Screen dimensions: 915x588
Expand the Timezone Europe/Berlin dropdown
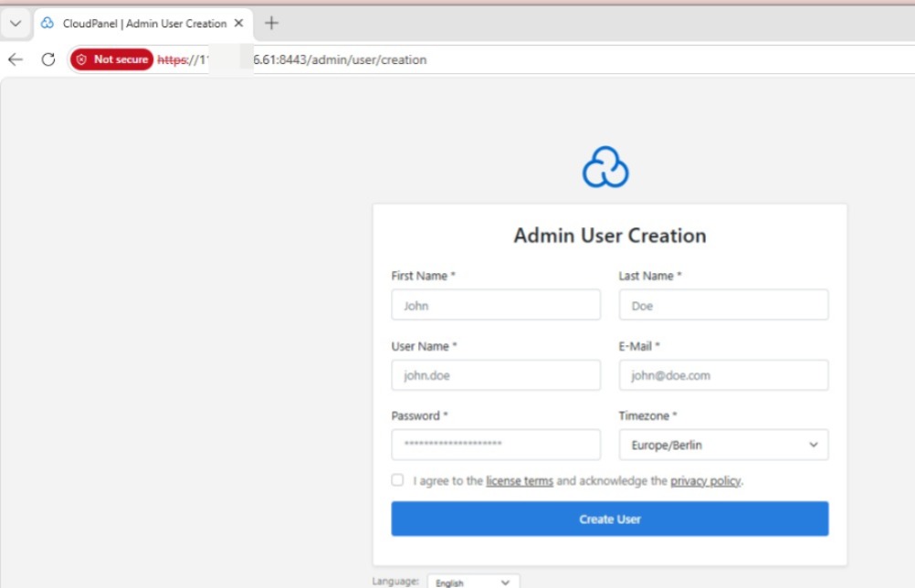point(723,446)
